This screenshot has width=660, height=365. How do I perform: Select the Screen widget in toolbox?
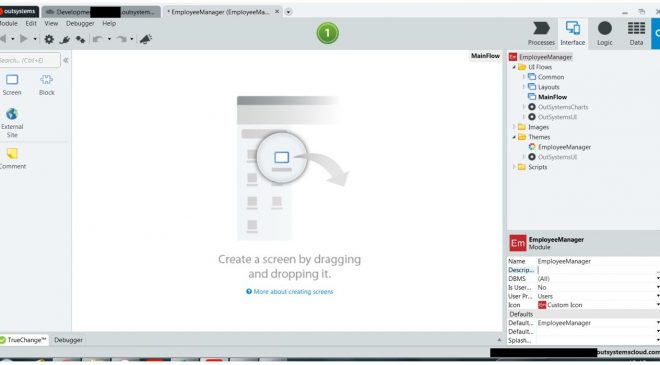(x=12, y=85)
